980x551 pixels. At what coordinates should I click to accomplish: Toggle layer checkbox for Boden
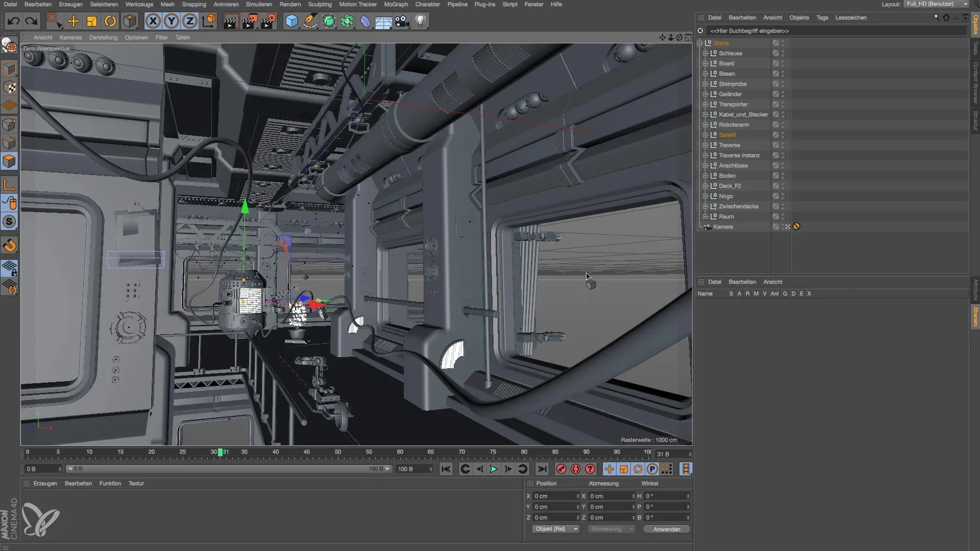click(x=775, y=176)
